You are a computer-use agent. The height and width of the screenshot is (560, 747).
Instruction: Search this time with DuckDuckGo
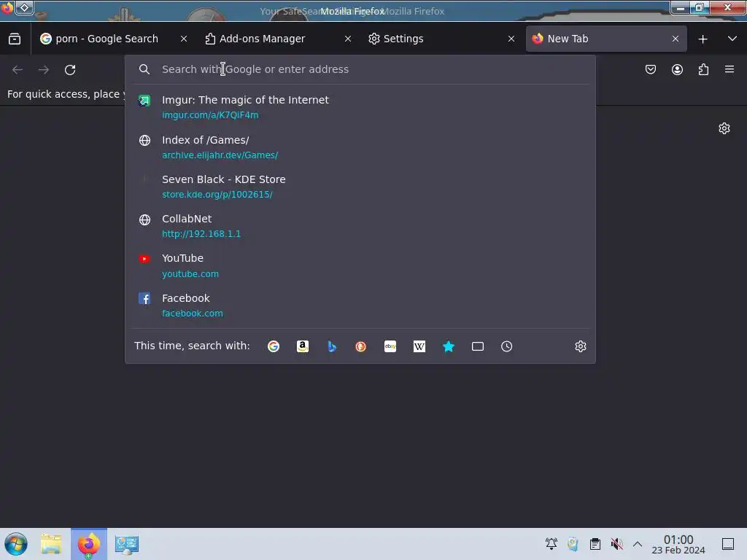click(x=360, y=346)
